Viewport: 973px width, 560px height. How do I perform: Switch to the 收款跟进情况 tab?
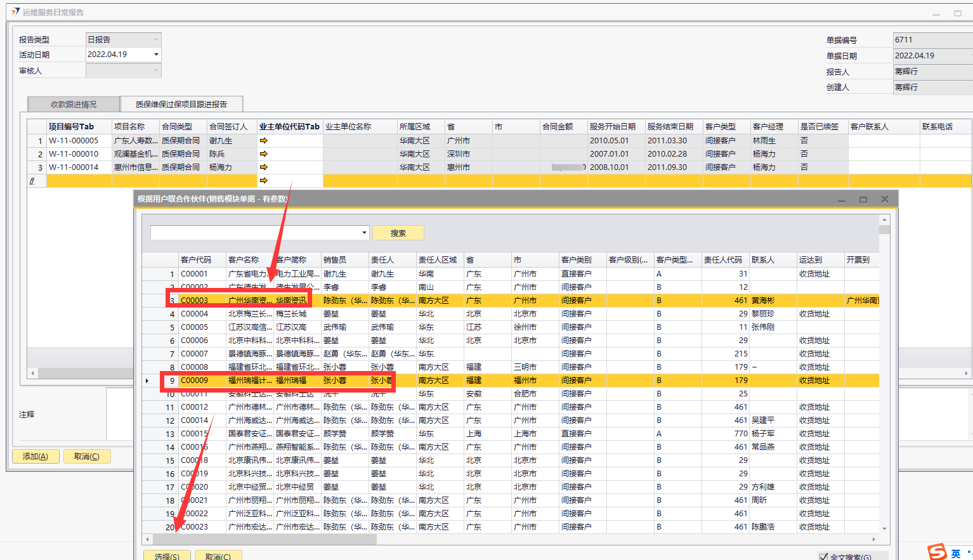(74, 104)
